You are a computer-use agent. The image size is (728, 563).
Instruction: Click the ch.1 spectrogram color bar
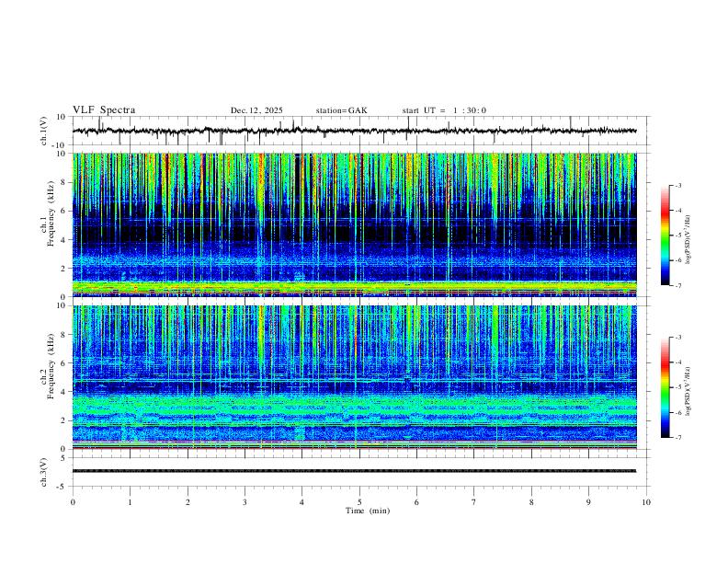[665, 236]
